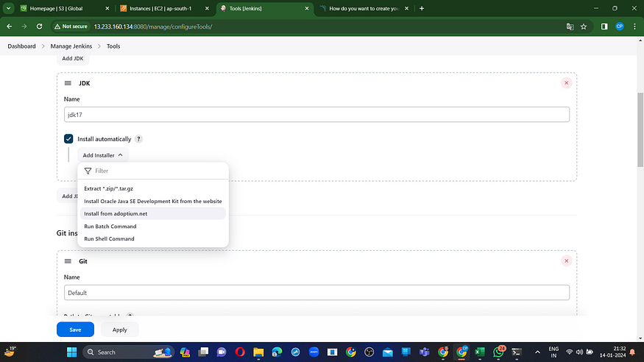Viewport: 644px width, 362px height.
Task: Go to Manage Jenkins breadcrumb
Action: (x=71, y=46)
